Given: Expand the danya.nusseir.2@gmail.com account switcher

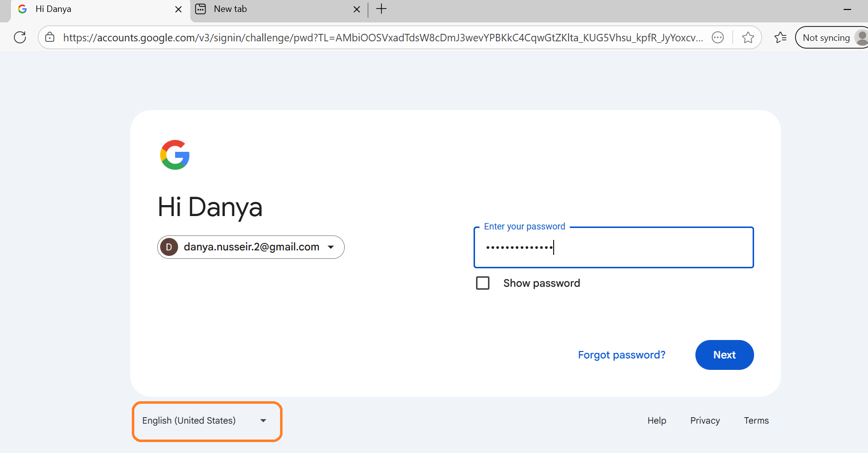Looking at the screenshot, I should click(x=251, y=247).
